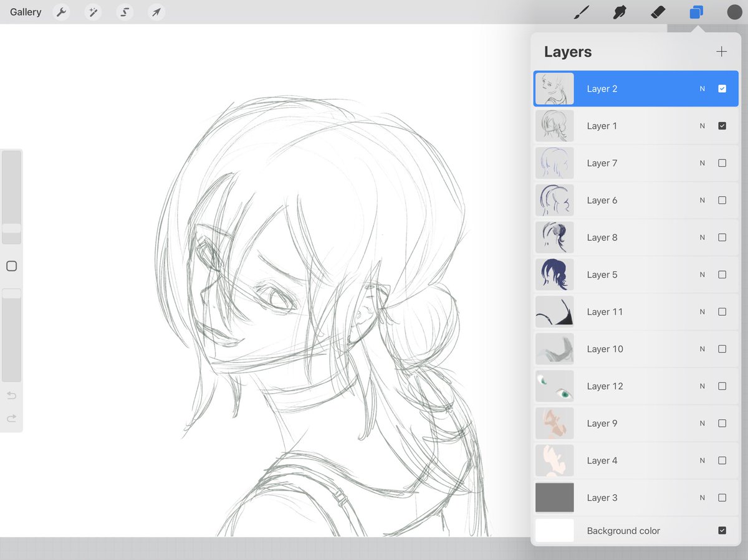Image resolution: width=748 pixels, height=560 pixels.
Task: Show Layer 7 using its checkbox
Action: (722, 163)
